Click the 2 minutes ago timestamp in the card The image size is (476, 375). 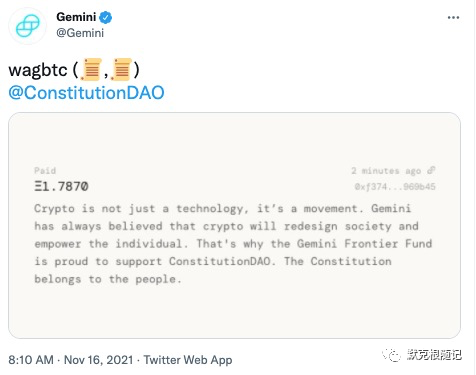point(386,171)
